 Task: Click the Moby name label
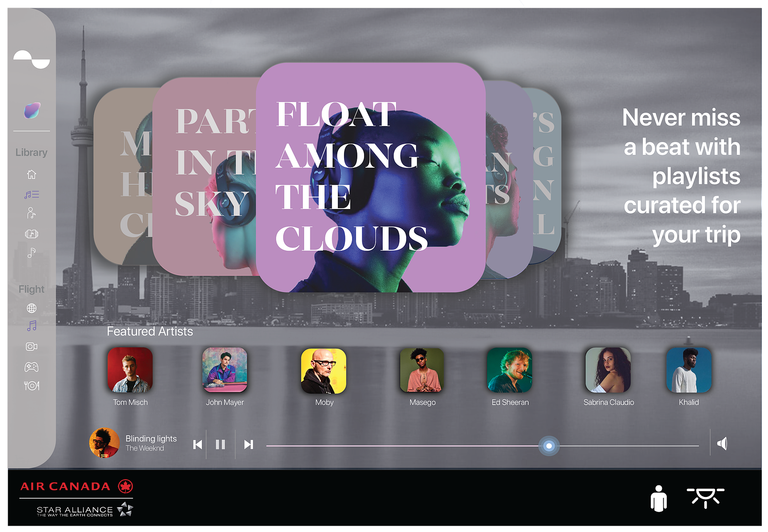point(325,402)
